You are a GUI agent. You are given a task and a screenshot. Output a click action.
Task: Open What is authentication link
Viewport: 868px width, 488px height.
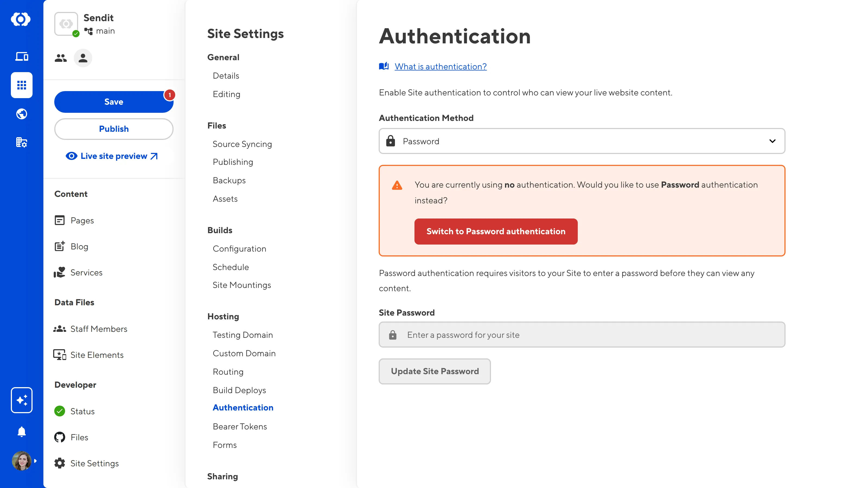pos(441,66)
